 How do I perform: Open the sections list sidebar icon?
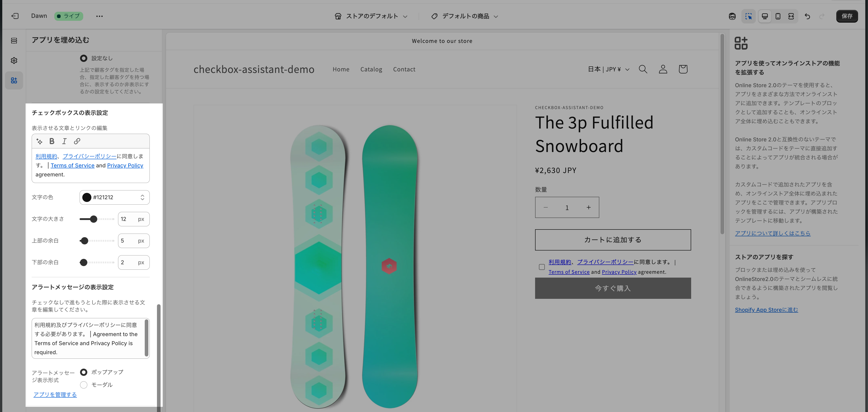pyautogui.click(x=14, y=41)
